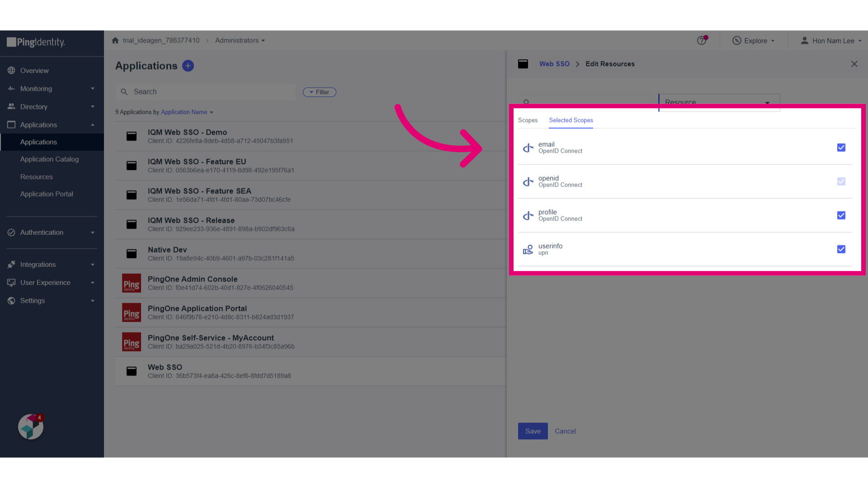Expand the Monitoring menu

(93, 89)
